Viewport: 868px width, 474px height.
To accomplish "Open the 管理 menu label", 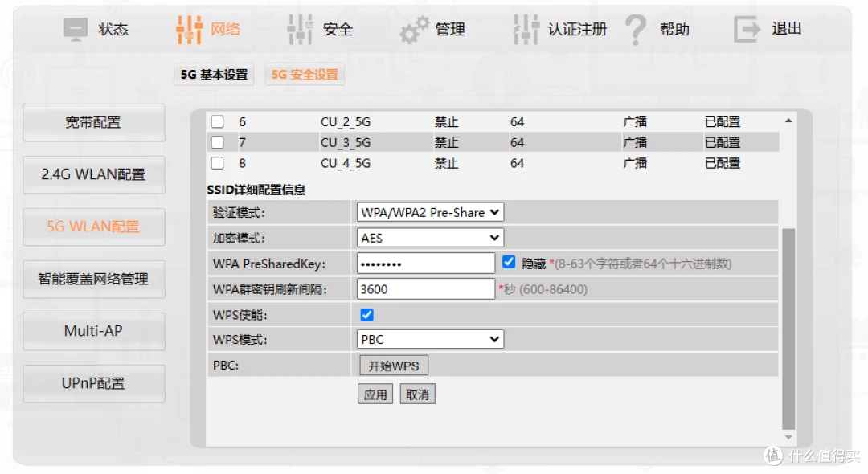I will click(450, 29).
